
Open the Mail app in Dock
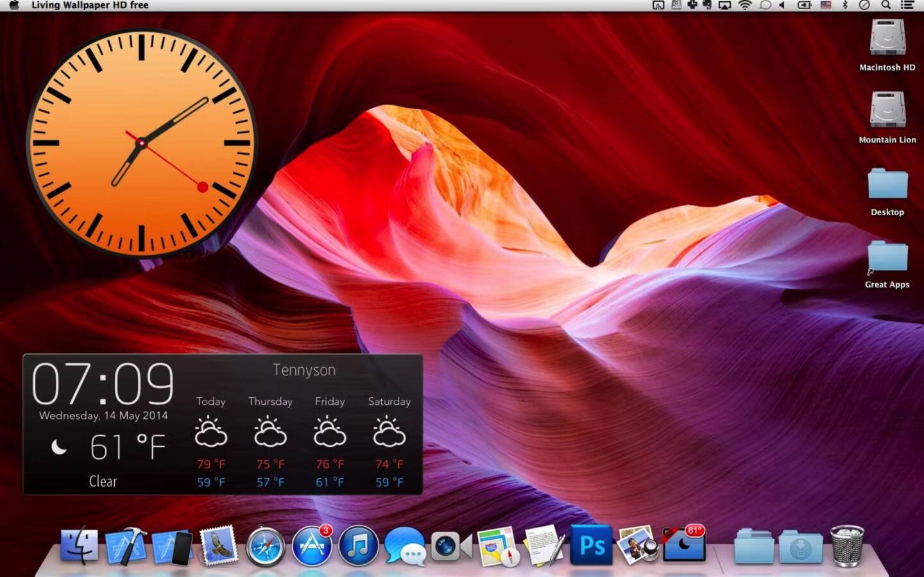click(219, 546)
